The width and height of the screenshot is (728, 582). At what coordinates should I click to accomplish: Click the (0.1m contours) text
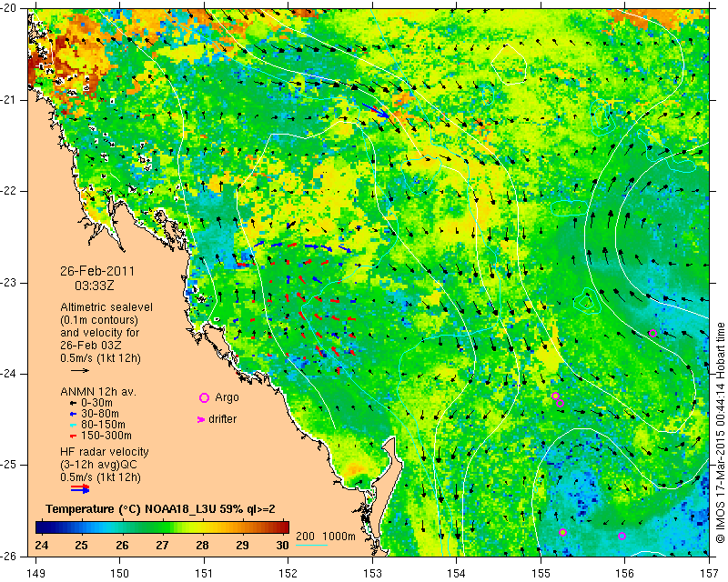pos(99,320)
